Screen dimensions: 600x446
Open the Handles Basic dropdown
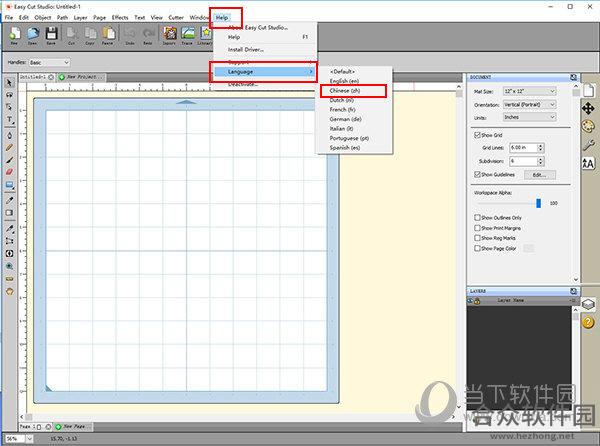pos(49,62)
